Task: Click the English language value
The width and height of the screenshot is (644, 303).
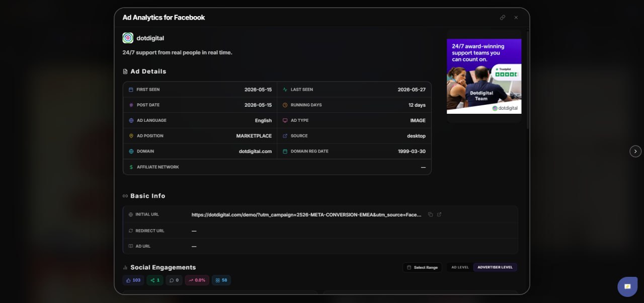Action: tap(263, 121)
